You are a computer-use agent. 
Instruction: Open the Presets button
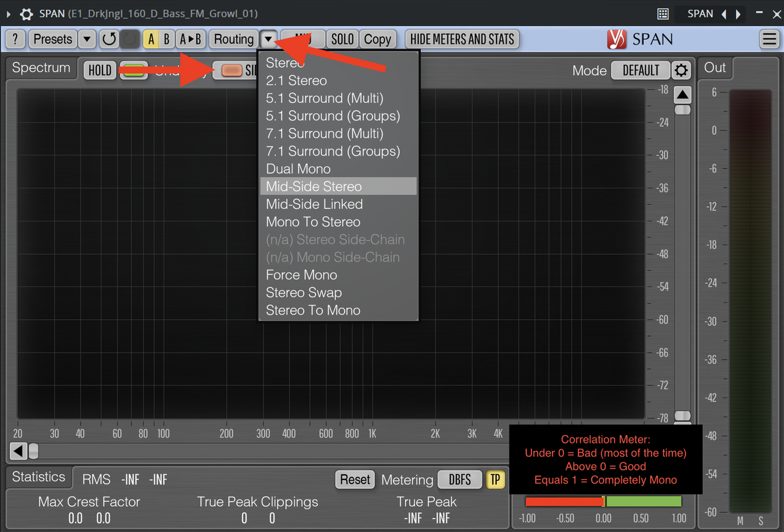53,39
